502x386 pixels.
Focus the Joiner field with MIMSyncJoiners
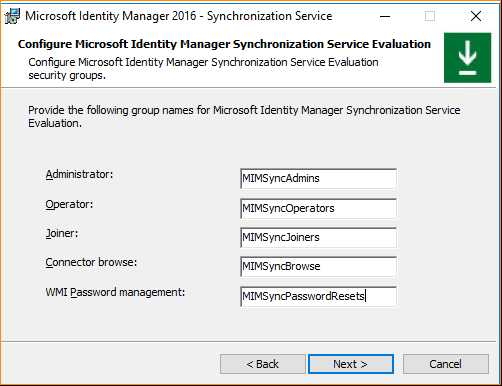tap(318, 237)
